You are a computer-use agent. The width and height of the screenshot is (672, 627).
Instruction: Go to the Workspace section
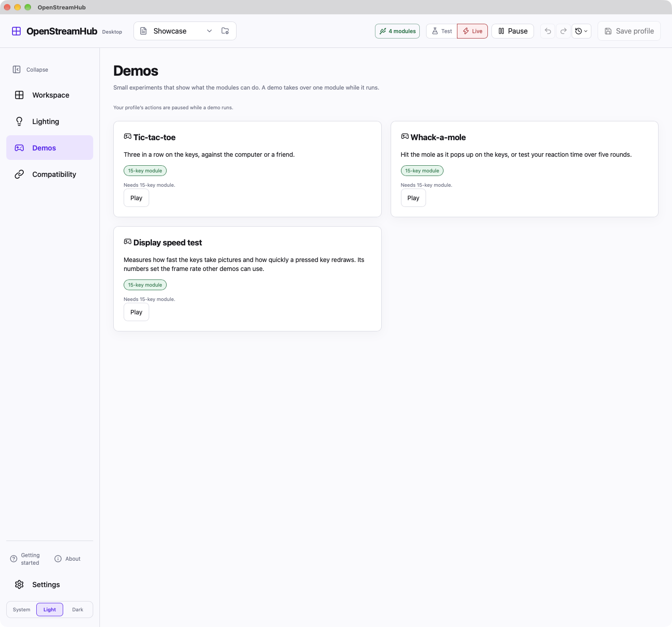pos(50,95)
